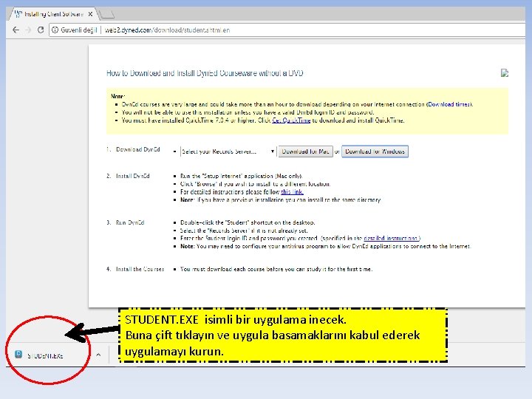Viewport: 532px width, 399px height.
Task: Click the address bar URL web2.dyned.com
Action: (168, 30)
